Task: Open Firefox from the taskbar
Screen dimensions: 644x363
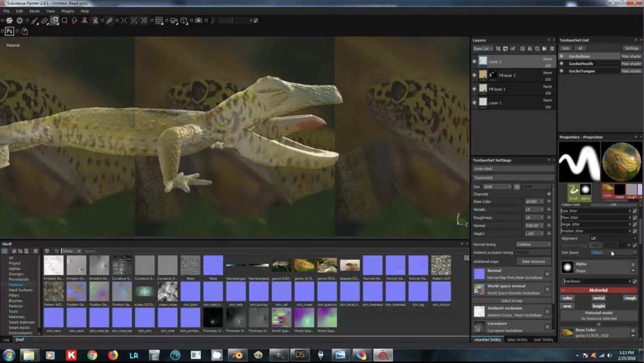Action: click(113, 355)
